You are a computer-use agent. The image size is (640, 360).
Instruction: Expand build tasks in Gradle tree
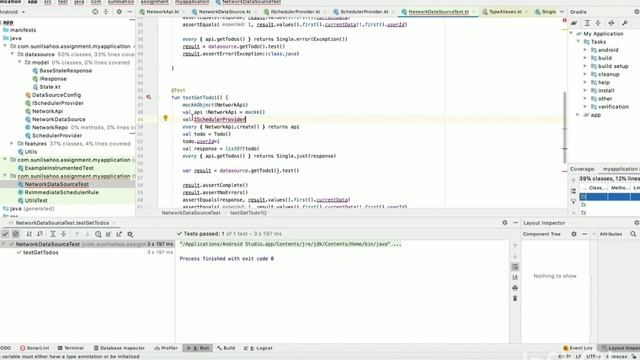[x=585, y=58]
